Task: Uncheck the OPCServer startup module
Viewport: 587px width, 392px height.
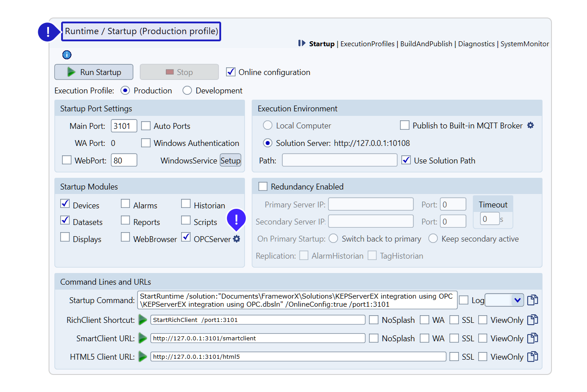Action: (x=186, y=238)
